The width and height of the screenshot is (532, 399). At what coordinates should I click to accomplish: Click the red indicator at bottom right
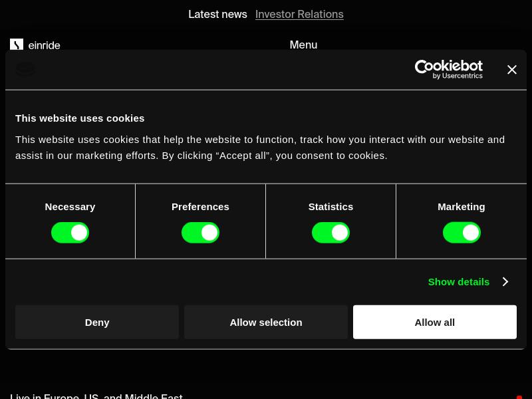pyautogui.click(x=519, y=397)
